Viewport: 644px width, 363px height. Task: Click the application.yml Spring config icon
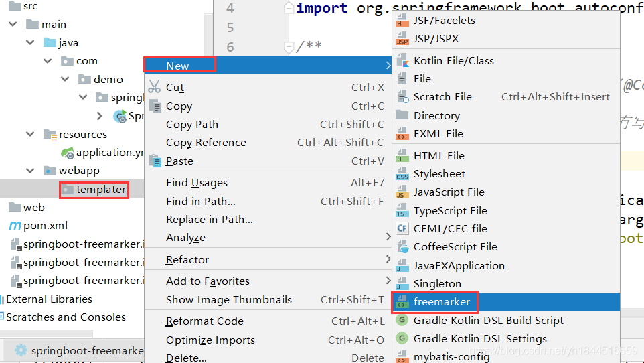click(x=68, y=153)
